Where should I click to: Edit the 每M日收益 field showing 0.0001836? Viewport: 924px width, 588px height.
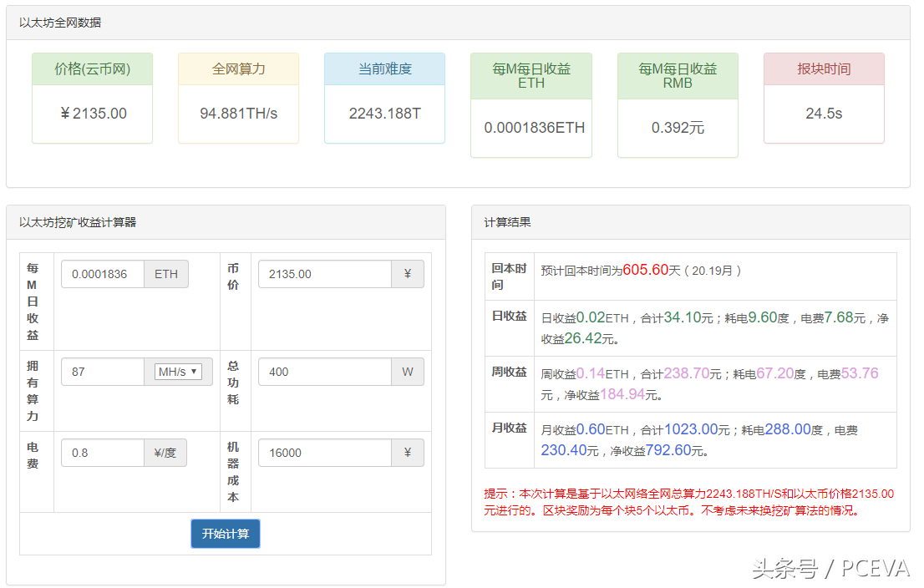[x=103, y=274]
